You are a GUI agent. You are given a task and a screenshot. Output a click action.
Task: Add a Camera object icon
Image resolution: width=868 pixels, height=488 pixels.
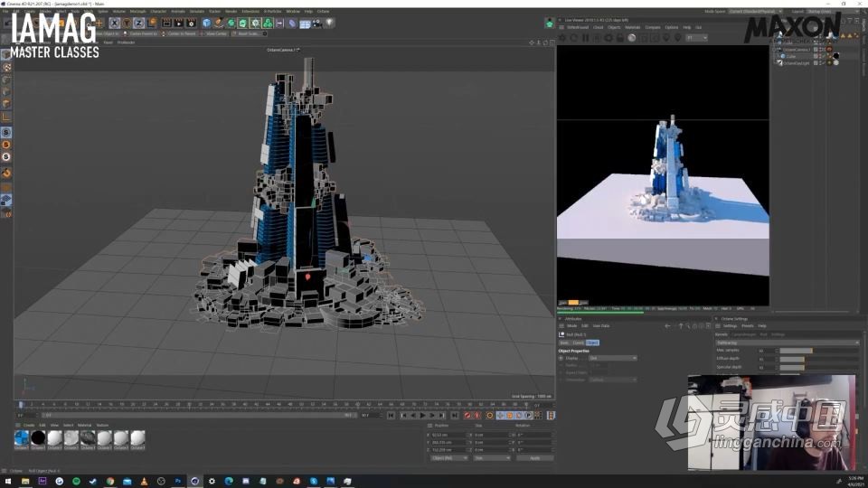tap(316, 23)
